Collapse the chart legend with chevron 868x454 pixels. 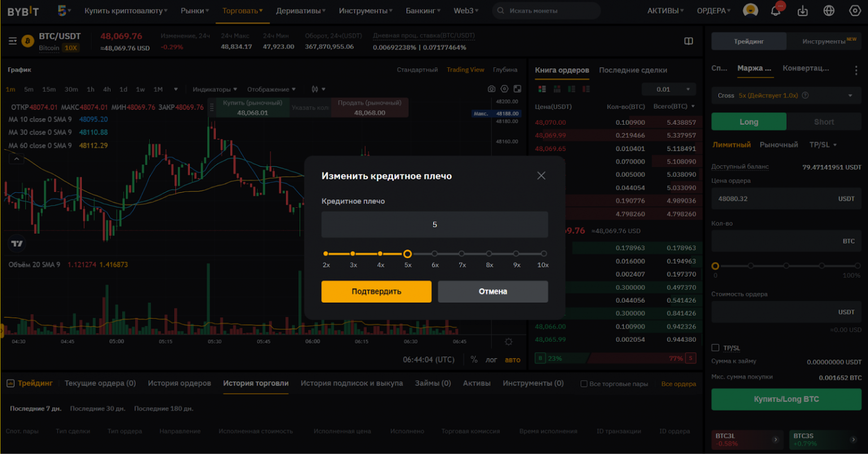[16, 159]
